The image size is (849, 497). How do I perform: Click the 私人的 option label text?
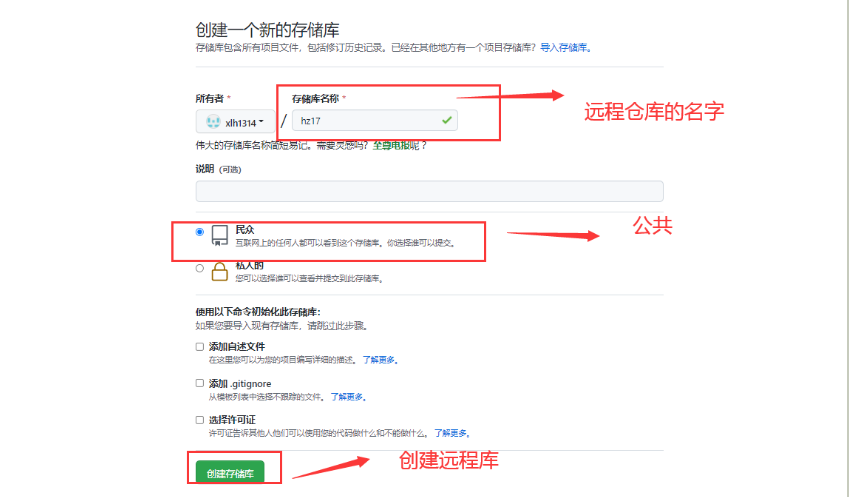[250, 265]
